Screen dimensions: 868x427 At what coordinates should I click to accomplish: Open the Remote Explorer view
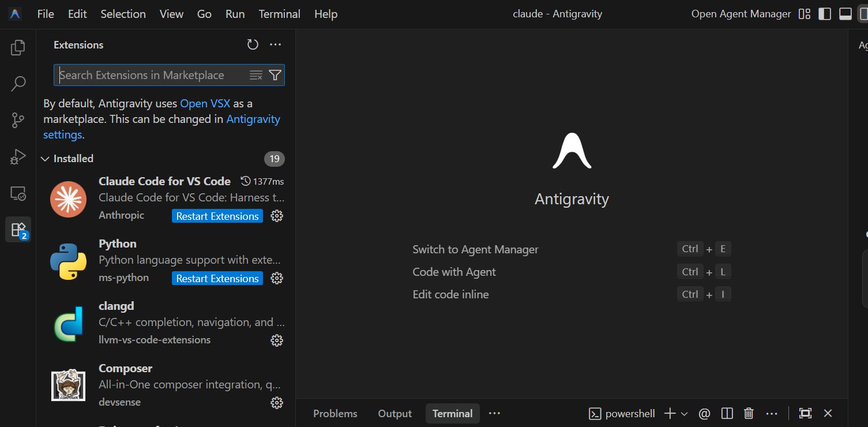(x=17, y=194)
